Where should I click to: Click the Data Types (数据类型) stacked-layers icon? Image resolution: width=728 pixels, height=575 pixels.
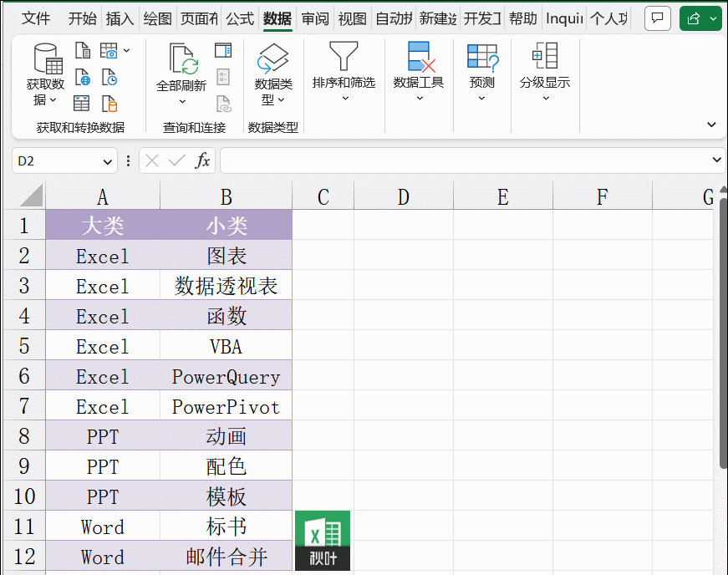tap(273, 59)
